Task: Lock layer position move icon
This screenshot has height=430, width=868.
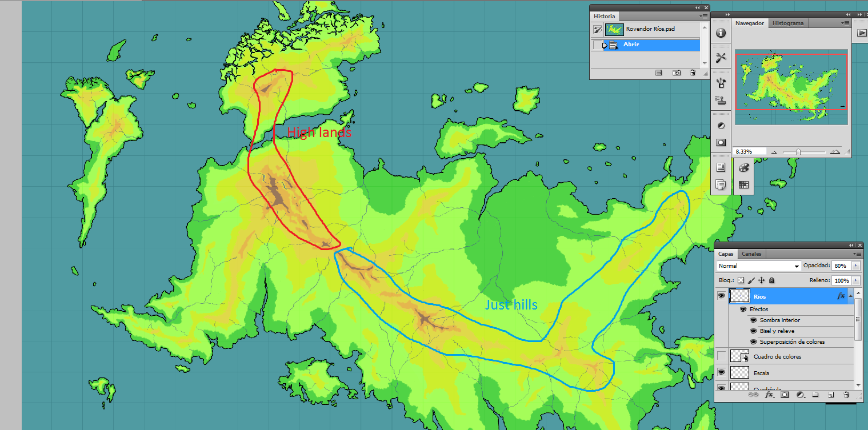Action: coord(761,280)
